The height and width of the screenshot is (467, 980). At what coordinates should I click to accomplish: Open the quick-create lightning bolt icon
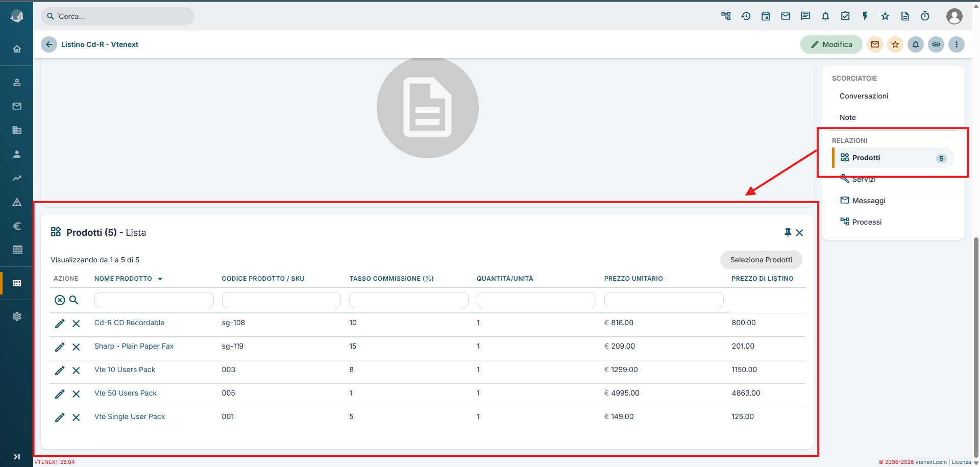click(x=865, y=16)
